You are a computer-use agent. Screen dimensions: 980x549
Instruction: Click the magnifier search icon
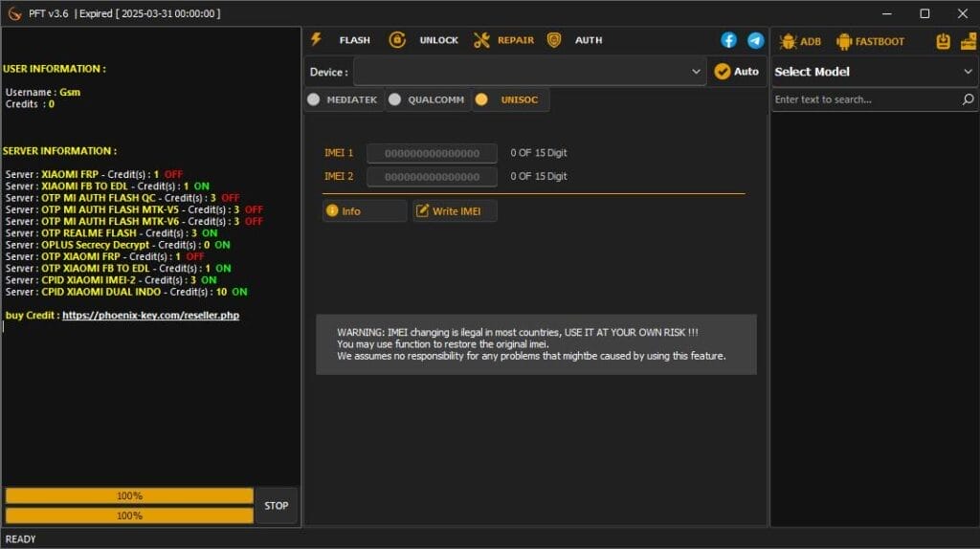tap(969, 99)
